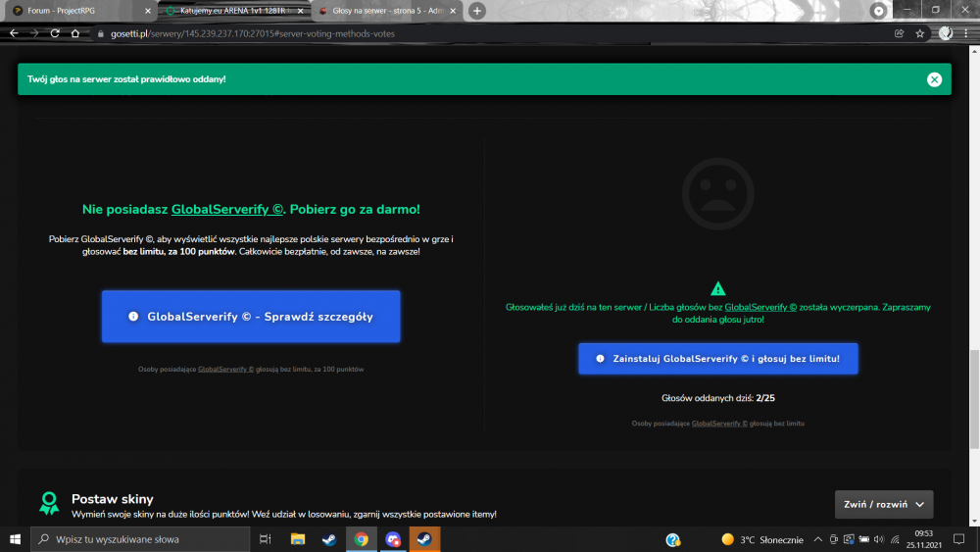Open the Windows notification center
The width and height of the screenshot is (980, 552).
958,539
